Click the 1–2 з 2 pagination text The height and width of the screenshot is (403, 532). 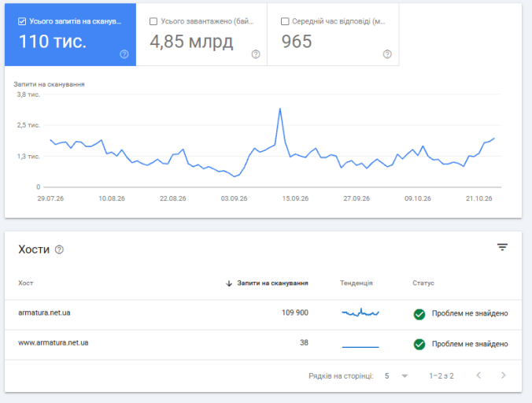coord(441,376)
